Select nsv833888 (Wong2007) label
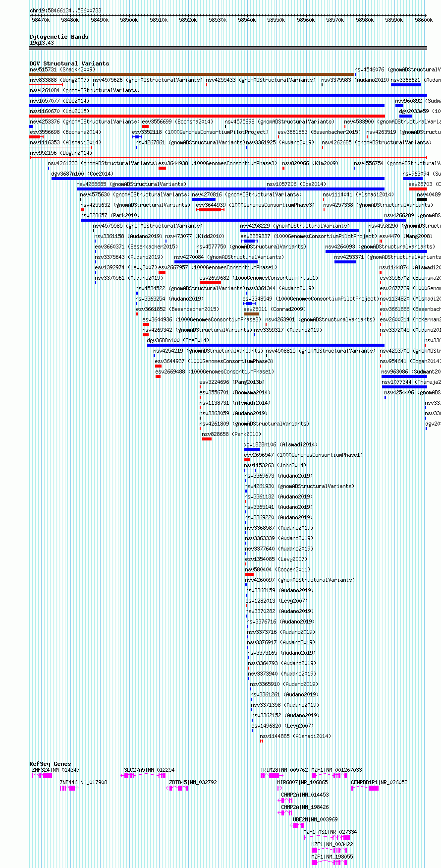This screenshot has height=868, width=441. [59, 80]
